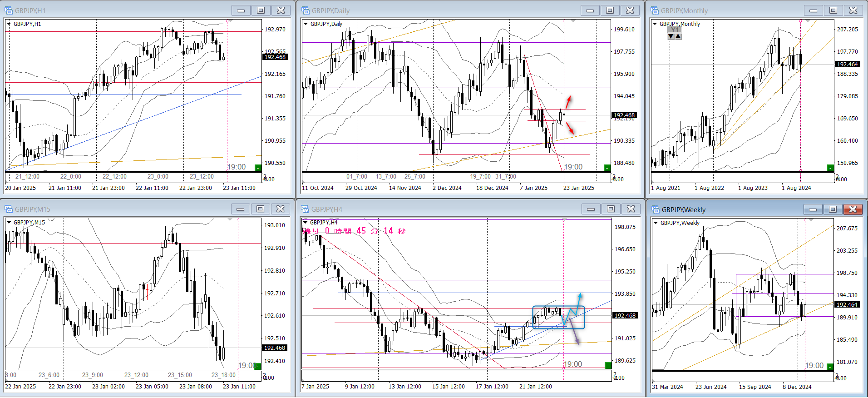Open the GBPJPY,Daily chart label dropdown triangle
The height and width of the screenshot is (398, 868).
pos(306,24)
